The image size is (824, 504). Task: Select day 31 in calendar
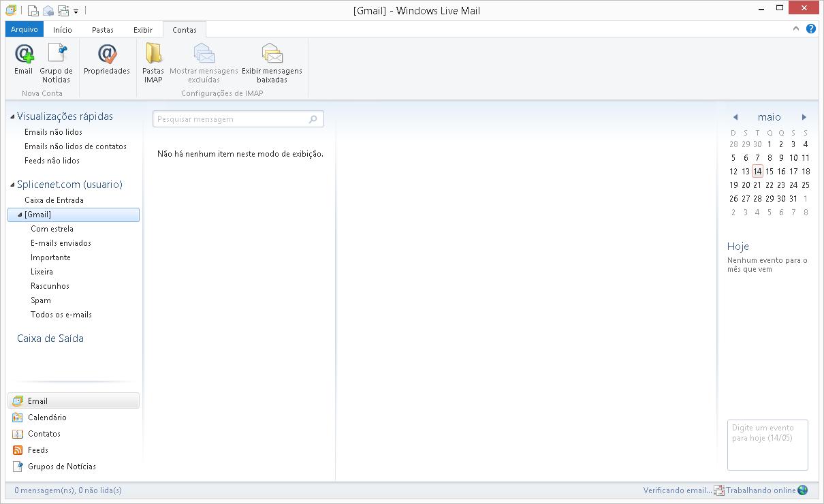(x=793, y=199)
